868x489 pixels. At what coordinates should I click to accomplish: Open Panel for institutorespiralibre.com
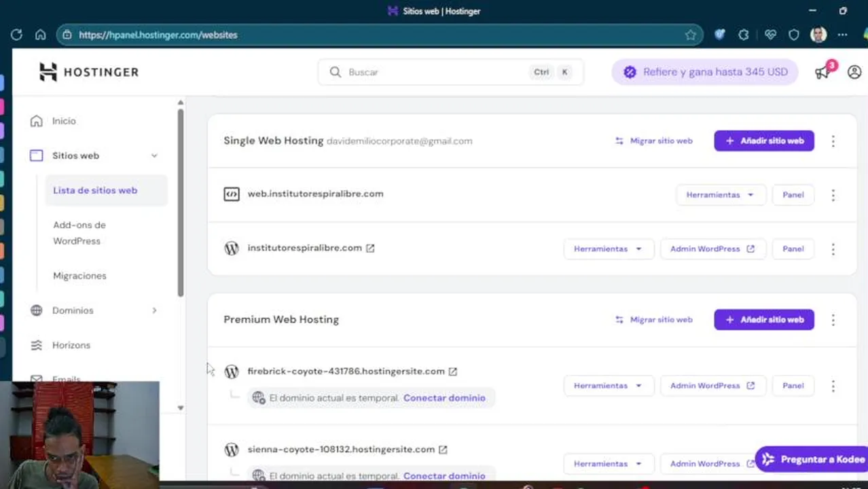tap(793, 249)
